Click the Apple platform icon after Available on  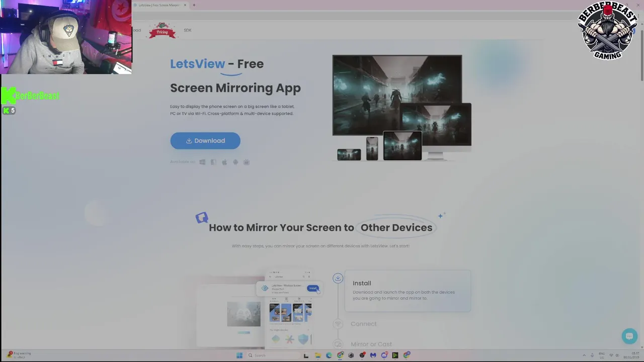[224, 162]
